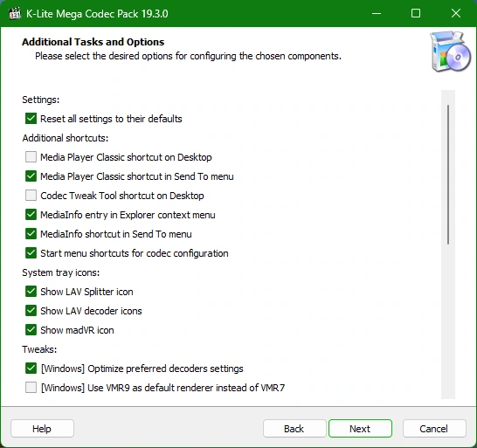Click the 'System tray icons:' section label
This screenshot has width=477, height=448.
tap(61, 272)
